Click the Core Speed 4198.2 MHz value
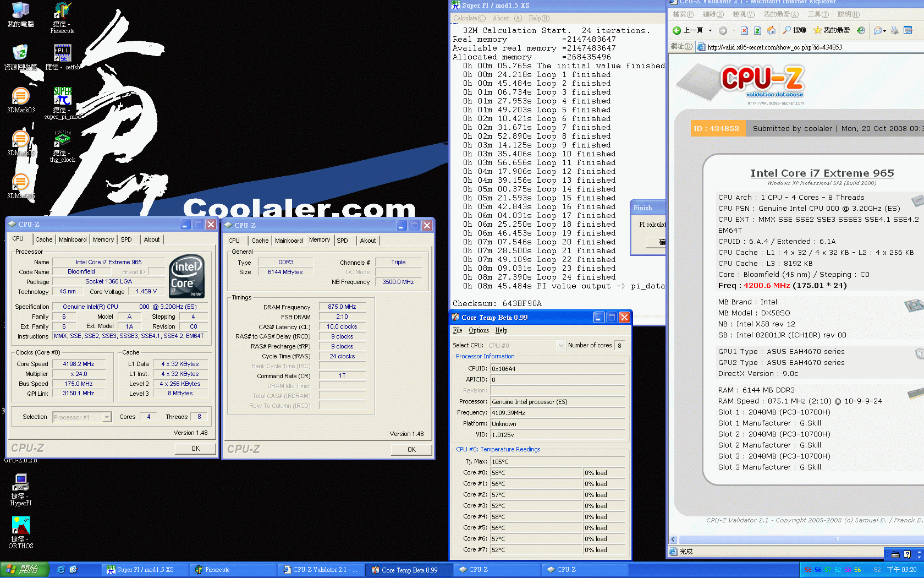Image resolution: width=924 pixels, height=578 pixels. tap(78, 364)
